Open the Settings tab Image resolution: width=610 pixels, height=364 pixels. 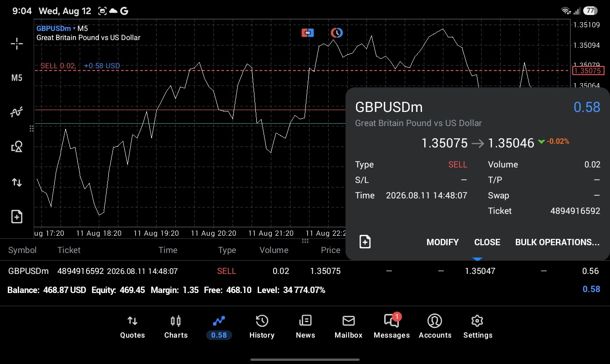pos(478,327)
